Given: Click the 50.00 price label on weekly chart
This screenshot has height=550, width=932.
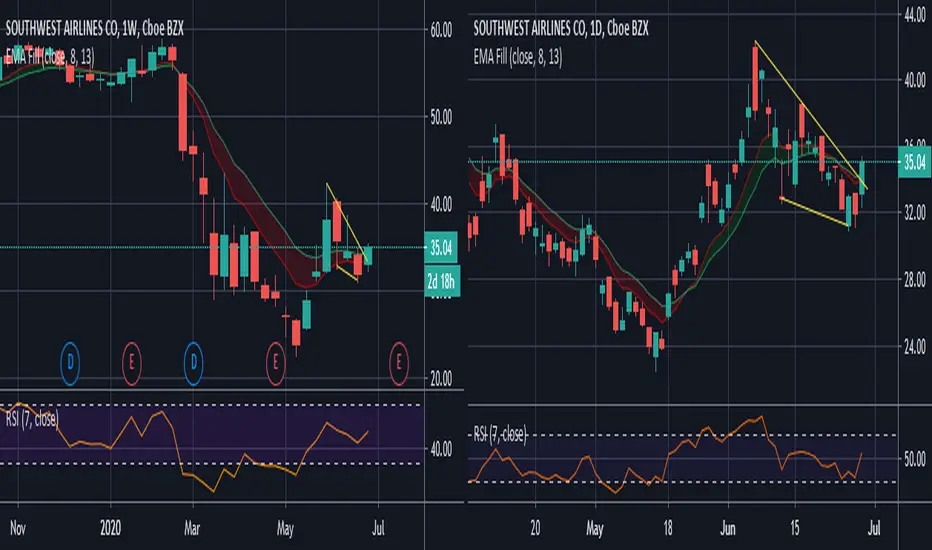Looking at the screenshot, I should [x=441, y=117].
